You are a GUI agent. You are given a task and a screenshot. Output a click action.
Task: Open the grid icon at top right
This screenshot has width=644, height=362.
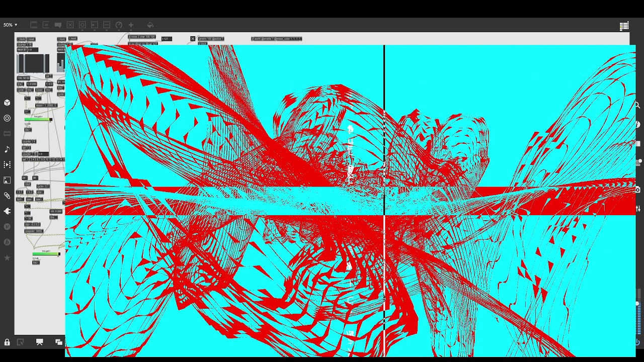coord(624,26)
